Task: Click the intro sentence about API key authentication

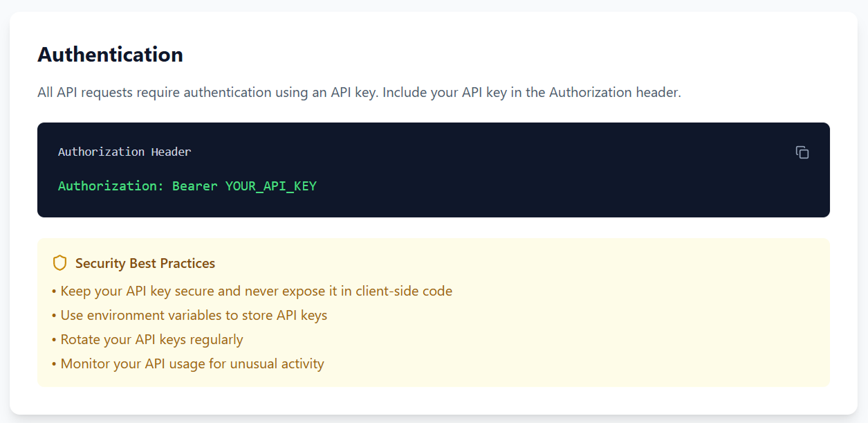Action: (359, 92)
